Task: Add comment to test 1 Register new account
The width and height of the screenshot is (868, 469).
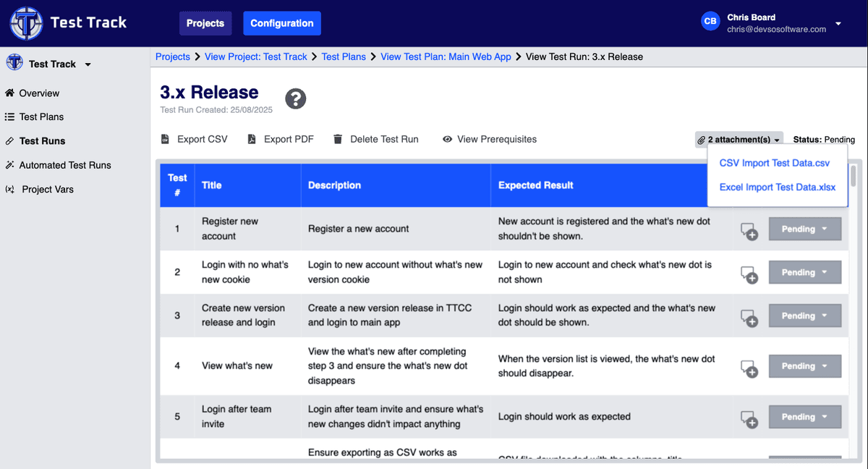Action: [749, 231]
